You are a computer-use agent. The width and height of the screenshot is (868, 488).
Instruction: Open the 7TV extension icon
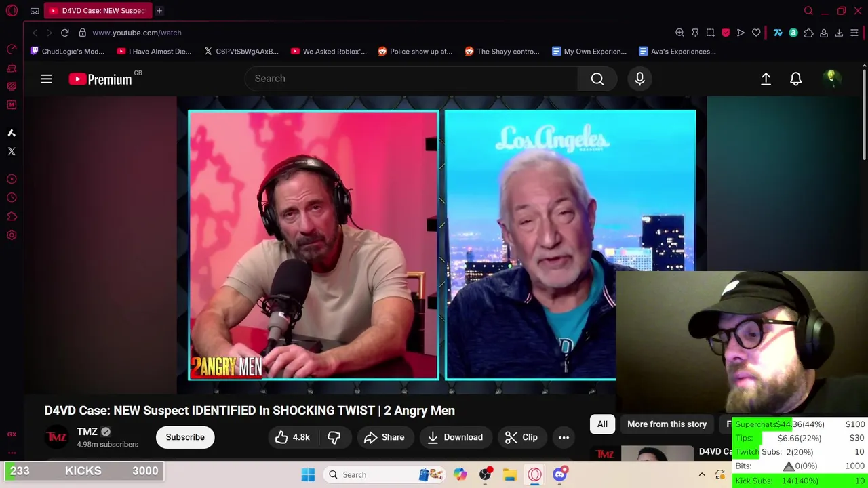(778, 33)
